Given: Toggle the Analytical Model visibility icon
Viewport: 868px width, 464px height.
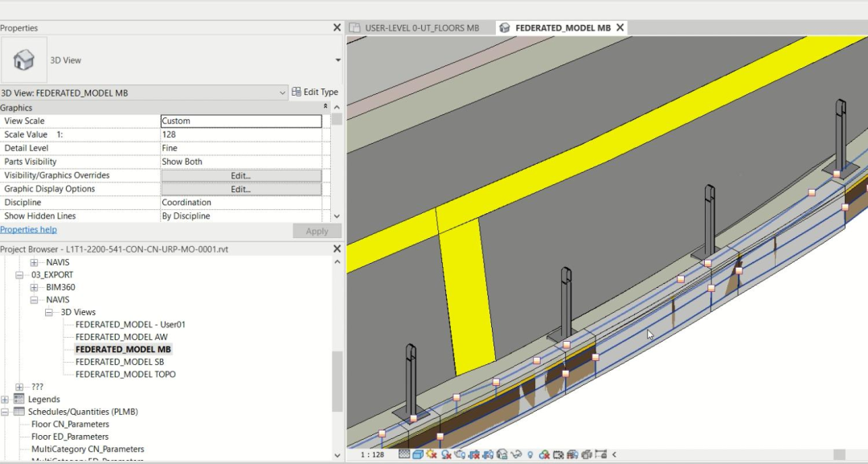Looking at the screenshot, I should (572, 454).
